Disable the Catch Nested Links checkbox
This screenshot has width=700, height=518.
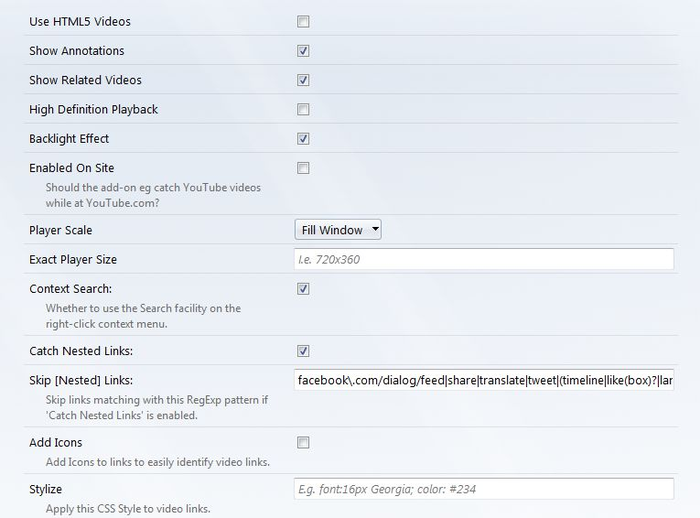(303, 351)
